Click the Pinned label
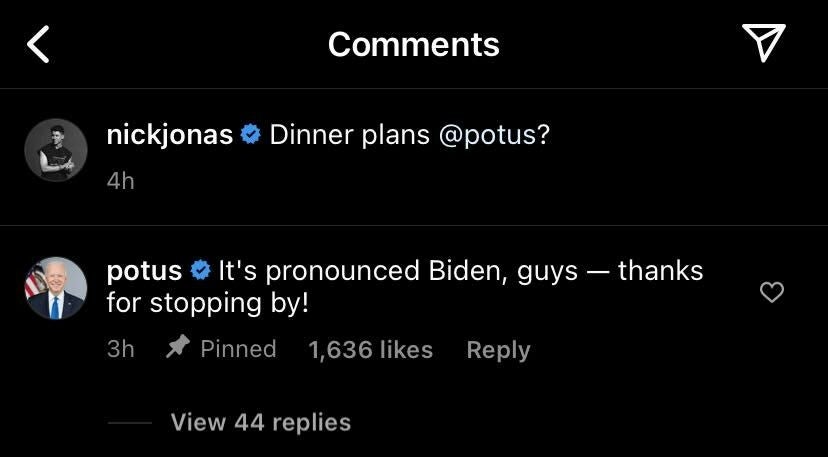 point(238,348)
